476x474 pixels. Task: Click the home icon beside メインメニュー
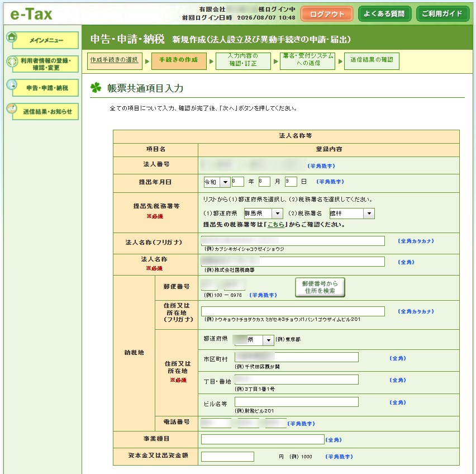(12, 37)
